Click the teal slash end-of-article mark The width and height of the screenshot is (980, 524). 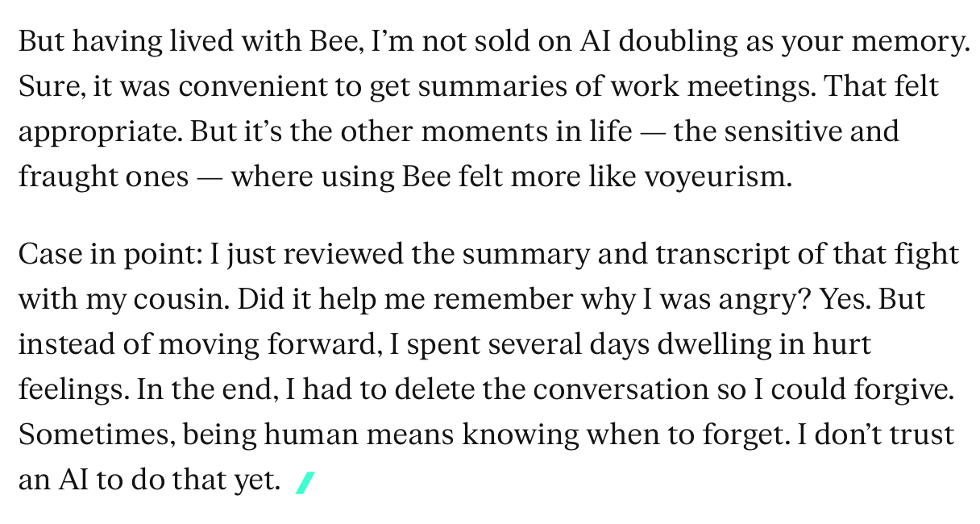(x=305, y=483)
